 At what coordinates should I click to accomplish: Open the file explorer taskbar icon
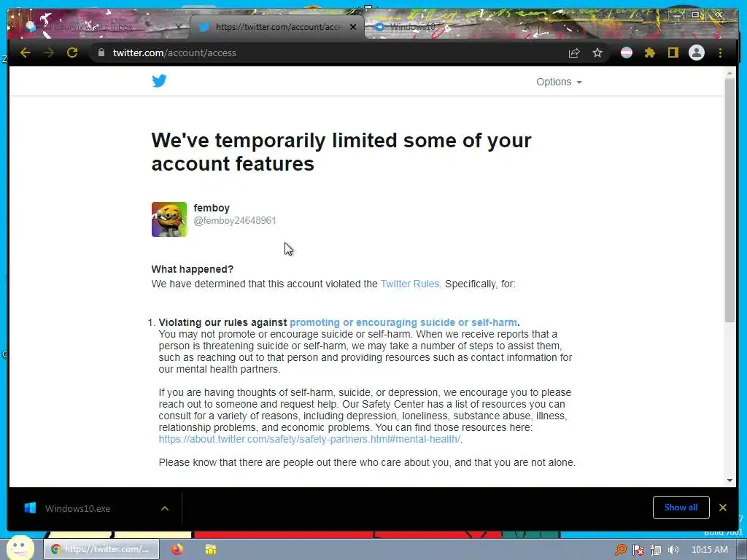click(211, 550)
